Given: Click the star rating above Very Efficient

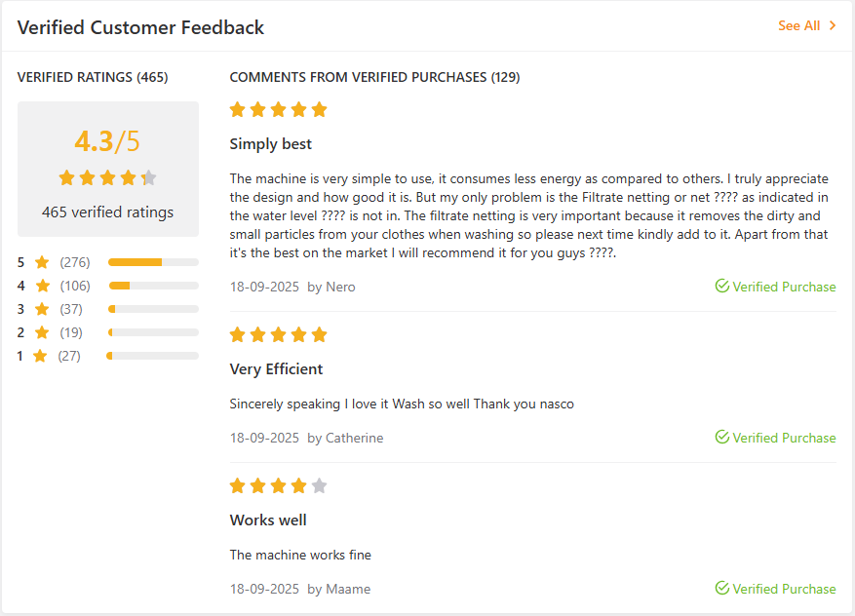Looking at the screenshot, I should coord(278,335).
